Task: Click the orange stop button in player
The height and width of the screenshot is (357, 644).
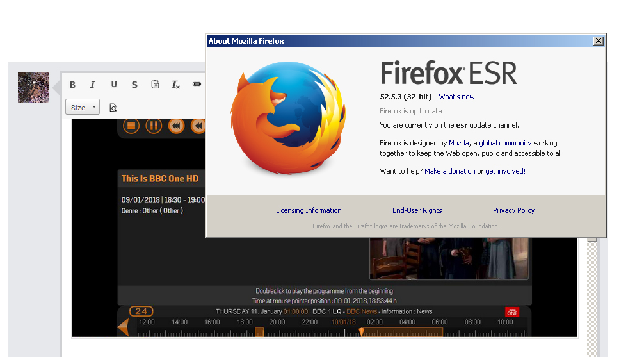Action: pyautogui.click(x=131, y=126)
